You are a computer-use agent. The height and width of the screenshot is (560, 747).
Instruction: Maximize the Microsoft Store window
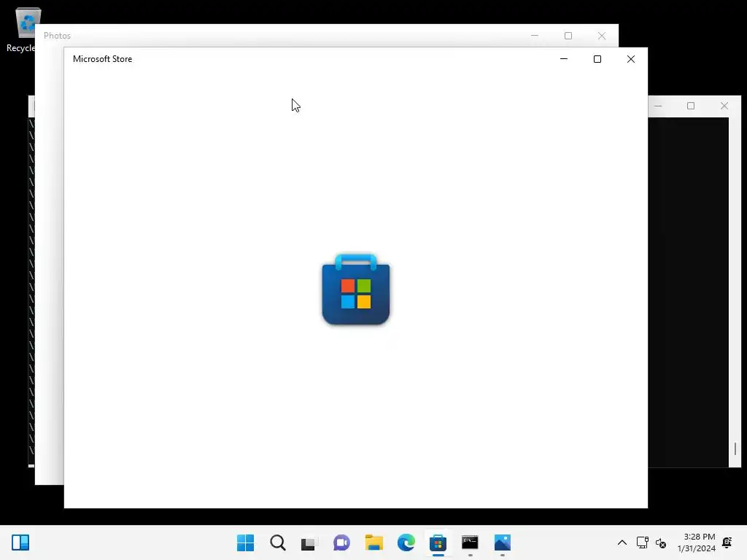pyautogui.click(x=597, y=59)
